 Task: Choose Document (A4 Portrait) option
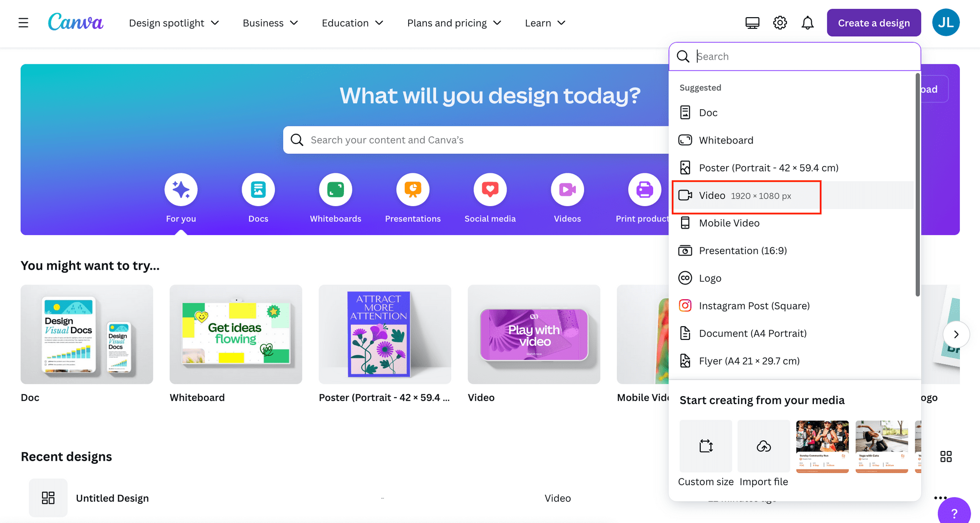tap(792, 333)
